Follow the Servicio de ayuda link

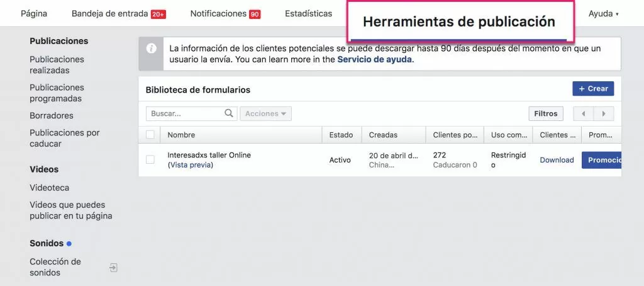coord(375,59)
